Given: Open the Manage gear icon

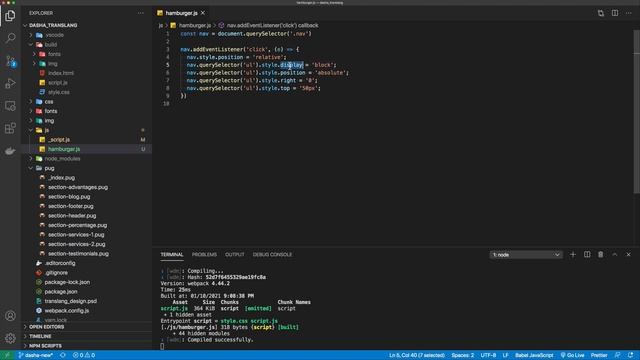Looking at the screenshot, I should (10, 338).
